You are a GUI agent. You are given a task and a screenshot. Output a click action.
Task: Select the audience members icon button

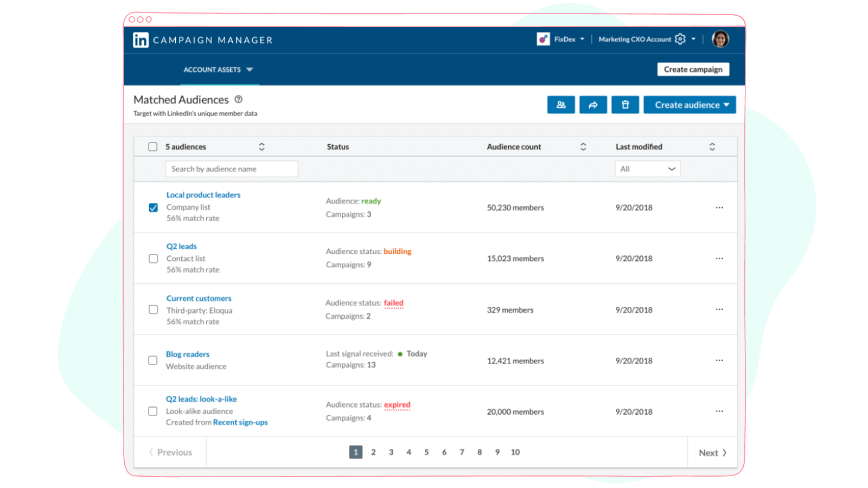(561, 105)
